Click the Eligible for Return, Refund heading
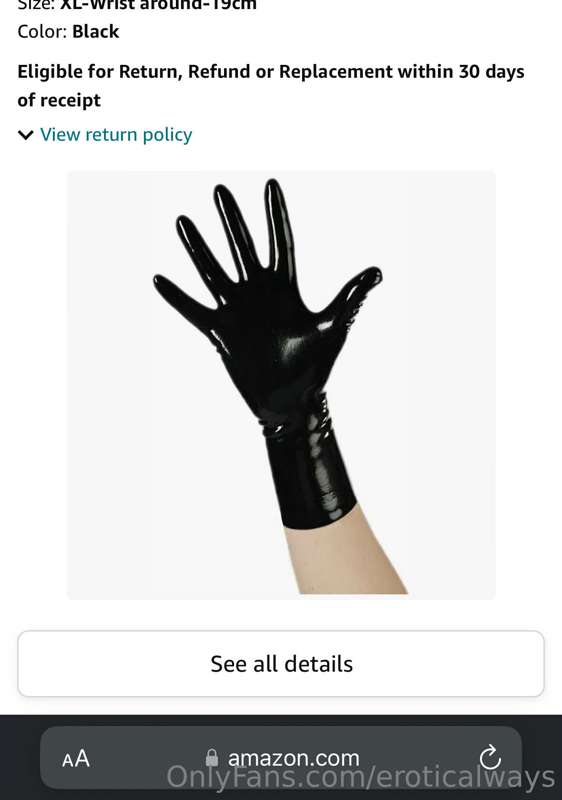This screenshot has height=800, width=562. click(x=271, y=86)
